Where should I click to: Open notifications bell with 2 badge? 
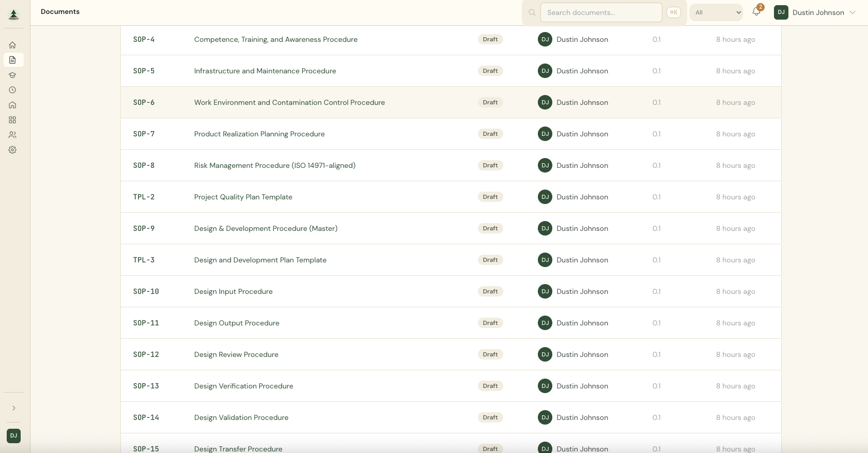(x=756, y=11)
